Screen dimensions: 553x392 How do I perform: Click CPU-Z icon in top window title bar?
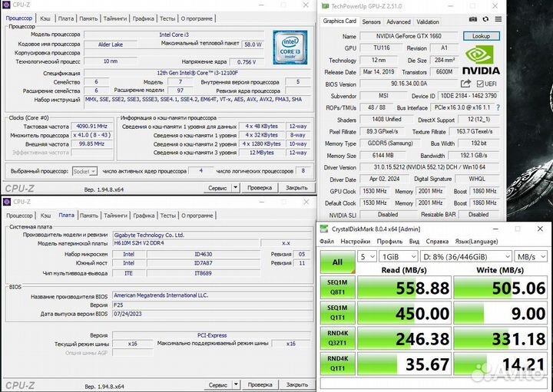click(6, 5)
